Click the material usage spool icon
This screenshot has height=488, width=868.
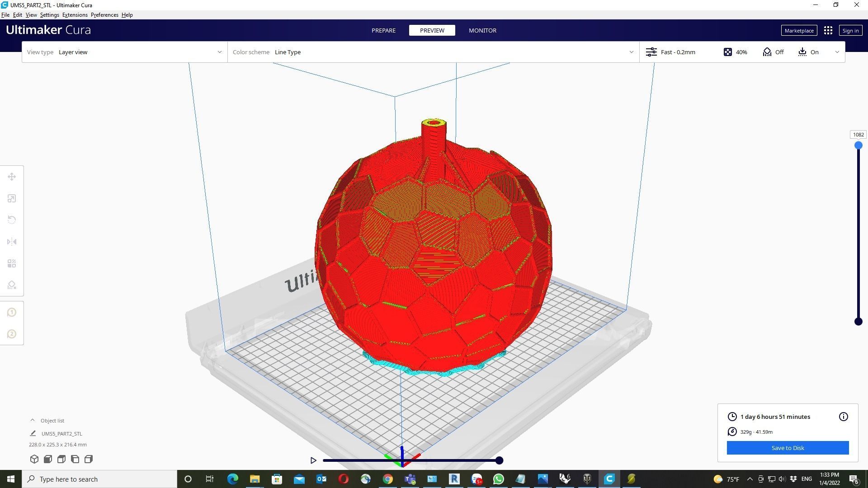[732, 432]
